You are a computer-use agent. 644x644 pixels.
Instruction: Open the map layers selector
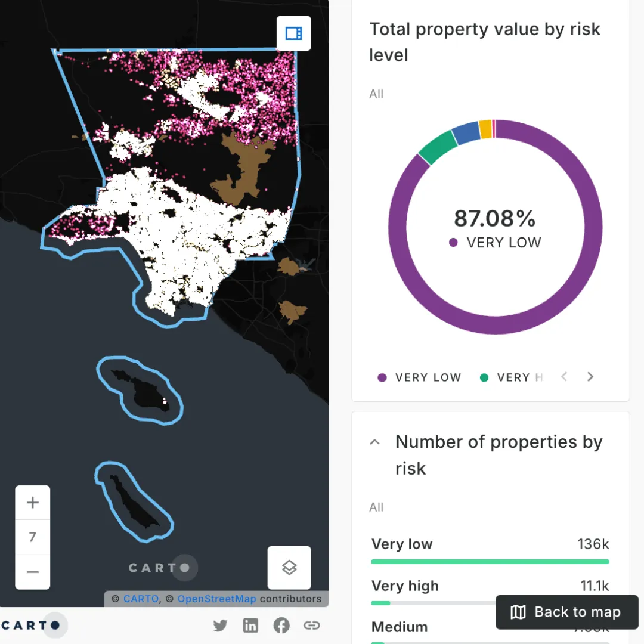(289, 568)
